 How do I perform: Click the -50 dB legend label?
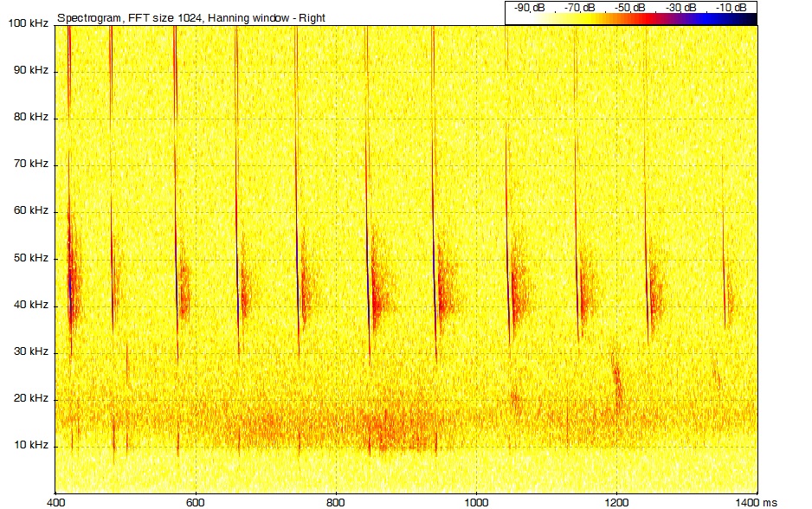630,8
